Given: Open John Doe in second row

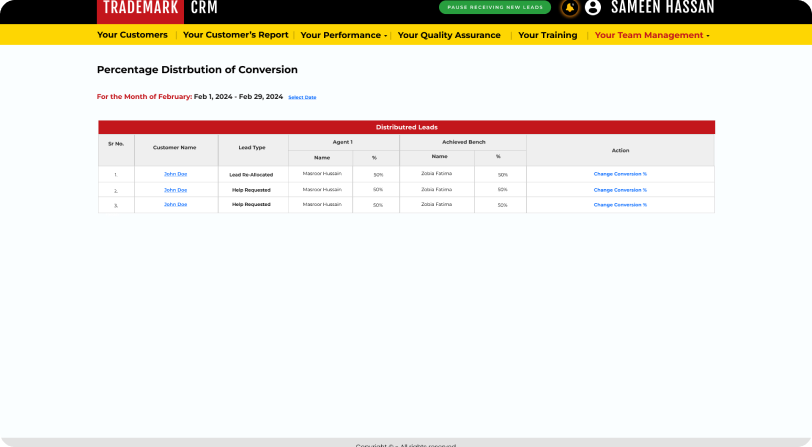Looking at the screenshot, I should tap(175, 189).
